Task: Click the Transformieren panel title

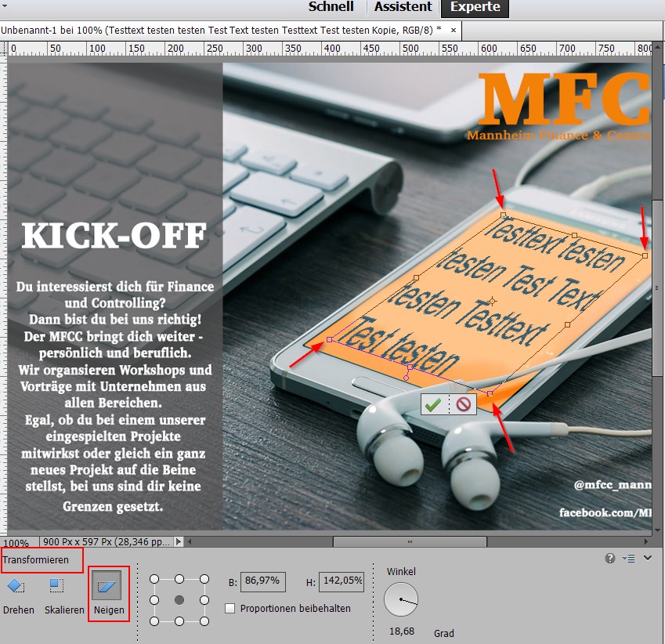Action: (x=35, y=560)
